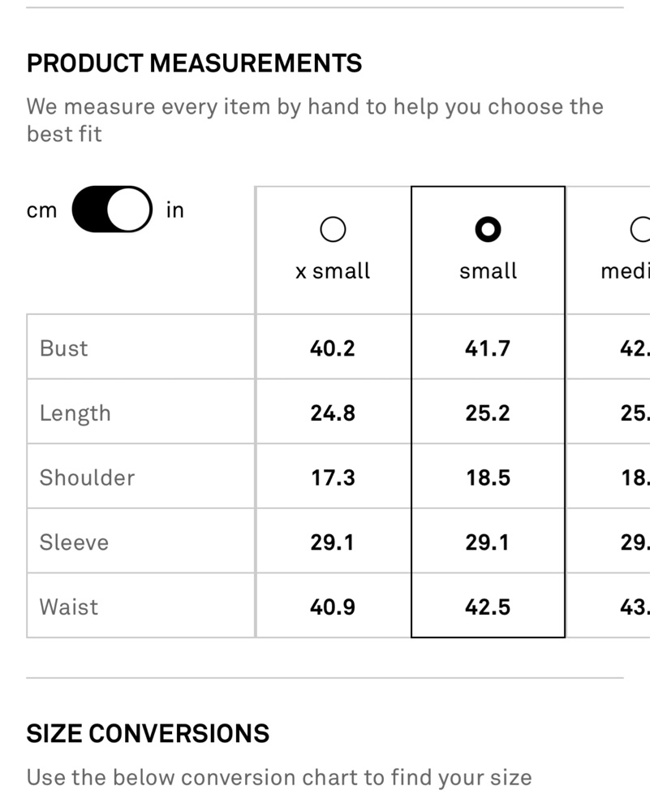Screen dimensions: 650x812
Task: Click the 'x small' column header
Action: pos(333,271)
